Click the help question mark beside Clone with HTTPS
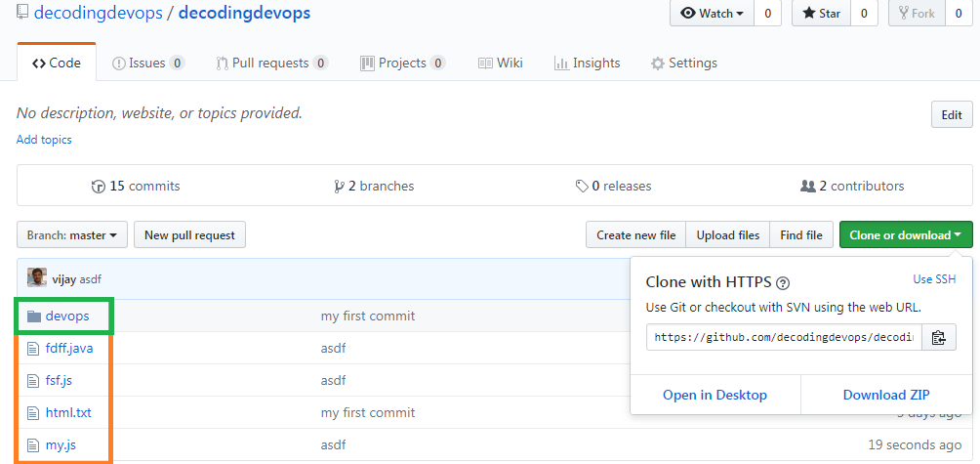The image size is (980, 464). (x=783, y=283)
